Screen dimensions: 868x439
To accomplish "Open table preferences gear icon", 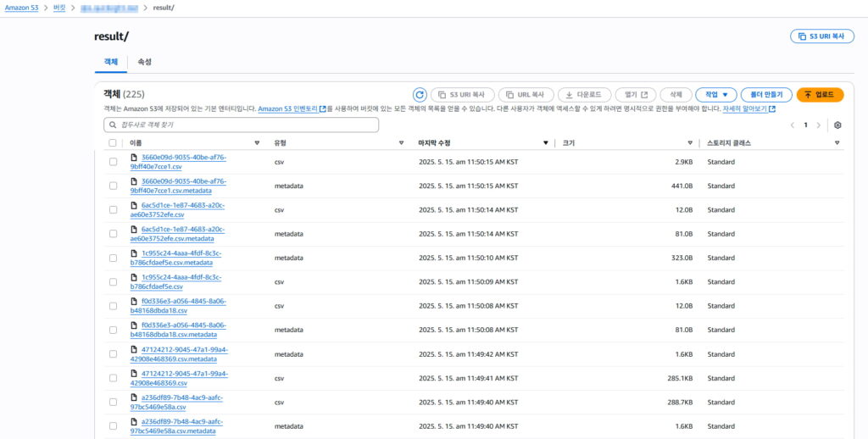I will click(837, 125).
